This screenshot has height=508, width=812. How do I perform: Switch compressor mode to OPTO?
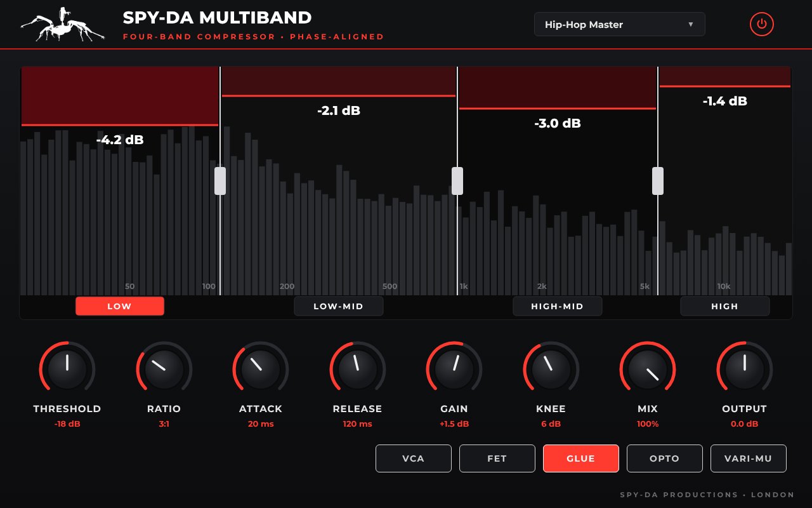tap(665, 458)
